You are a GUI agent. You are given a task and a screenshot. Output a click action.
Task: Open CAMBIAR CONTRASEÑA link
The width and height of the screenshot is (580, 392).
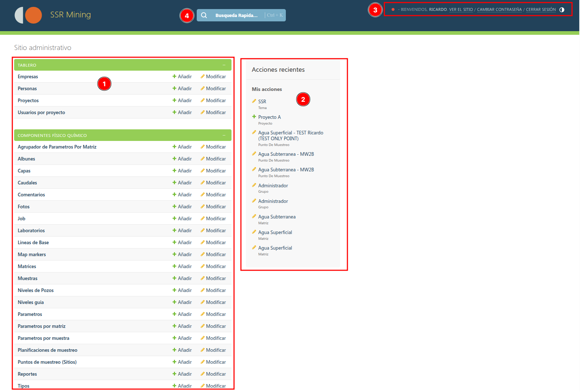(499, 9)
